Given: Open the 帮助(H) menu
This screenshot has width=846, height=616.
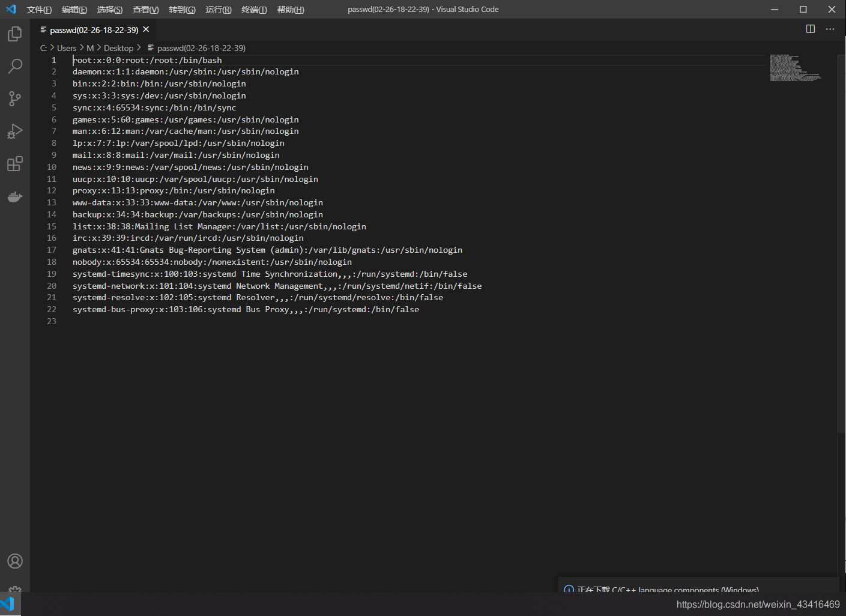Looking at the screenshot, I should [291, 10].
